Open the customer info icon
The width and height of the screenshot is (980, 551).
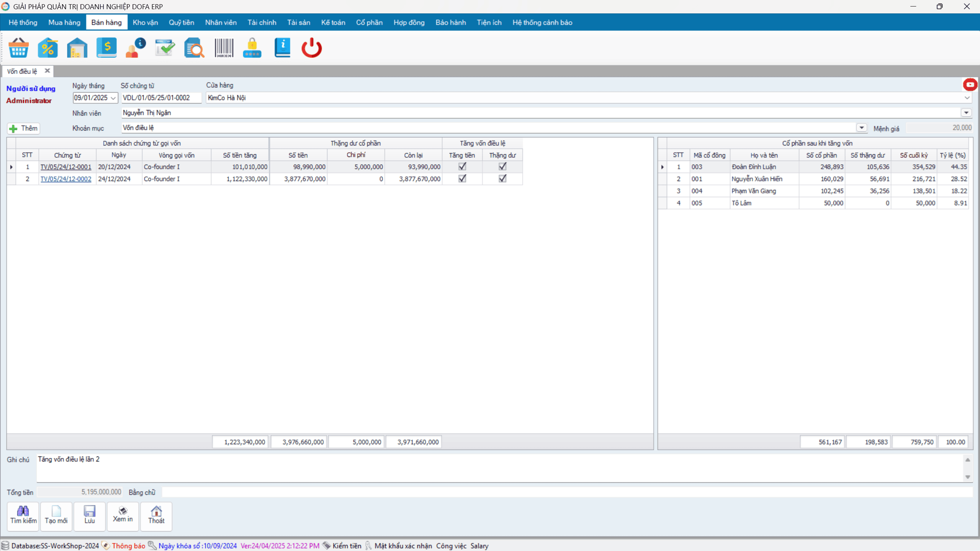click(136, 48)
